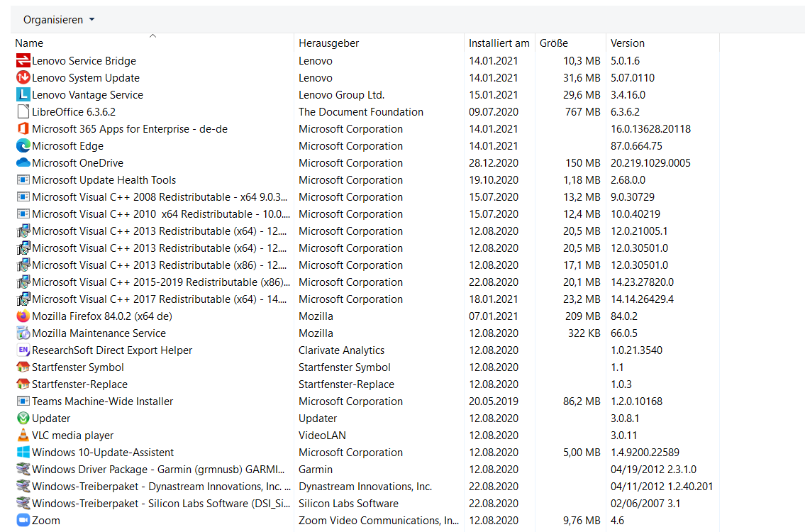Select the Zoom entry name
Viewport: 805px width, 532px height.
[45, 520]
